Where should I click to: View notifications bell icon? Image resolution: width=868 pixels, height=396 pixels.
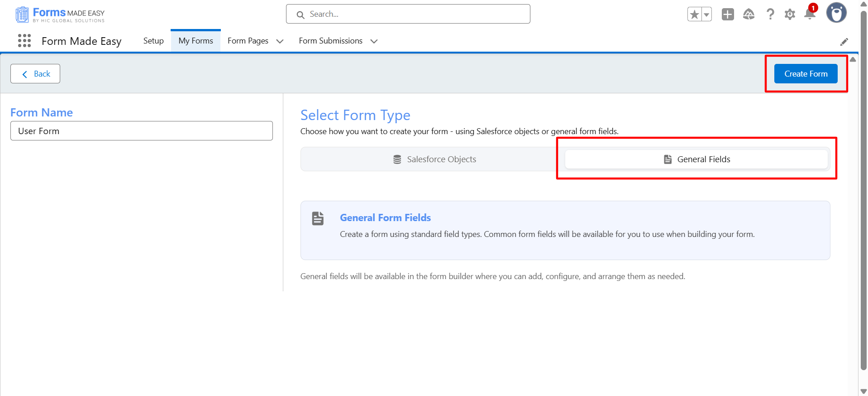coord(810,14)
